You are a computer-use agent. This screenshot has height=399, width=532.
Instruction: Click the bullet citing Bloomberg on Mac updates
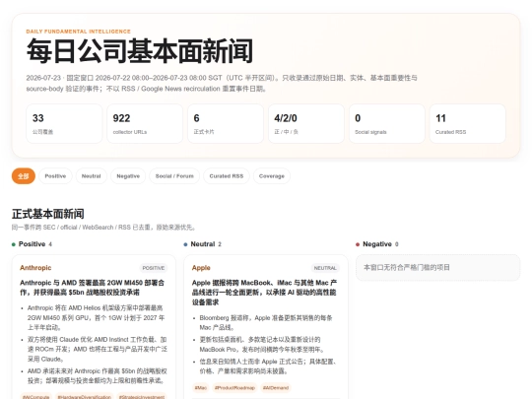[x=266, y=323]
